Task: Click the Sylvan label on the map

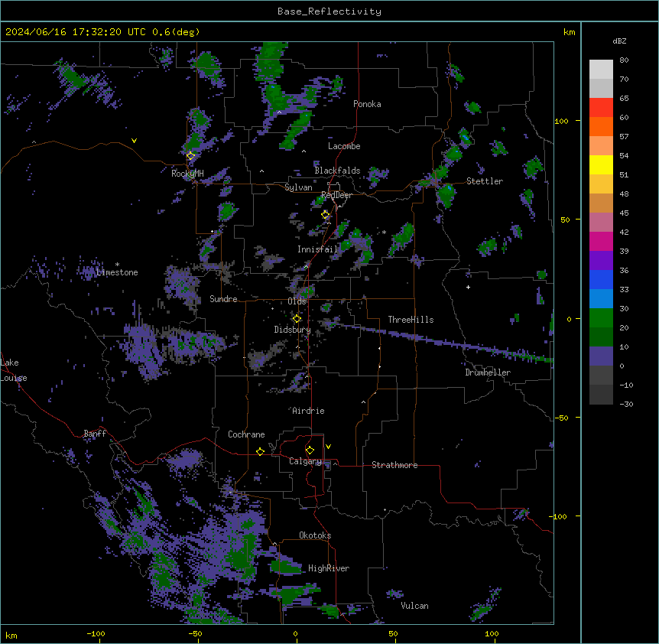Action: click(298, 187)
